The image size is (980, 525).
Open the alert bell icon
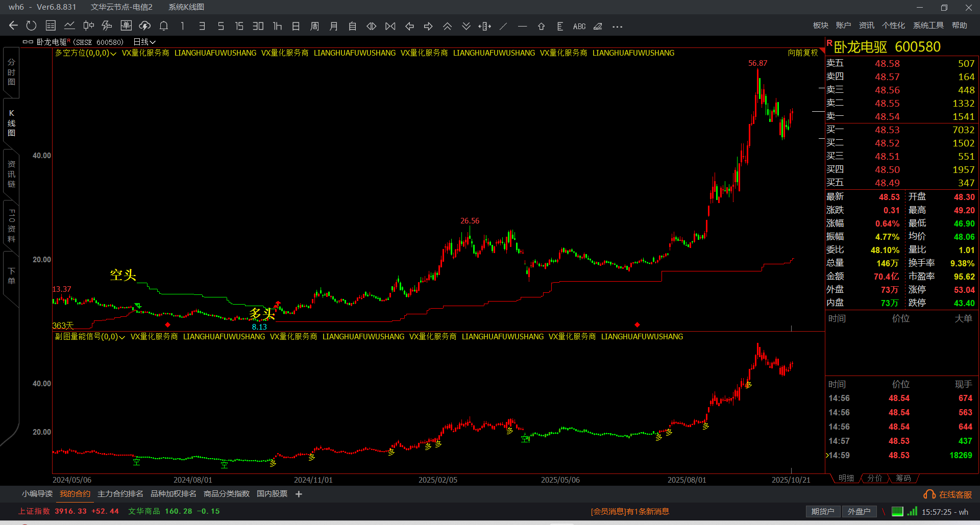click(x=164, y=26)
